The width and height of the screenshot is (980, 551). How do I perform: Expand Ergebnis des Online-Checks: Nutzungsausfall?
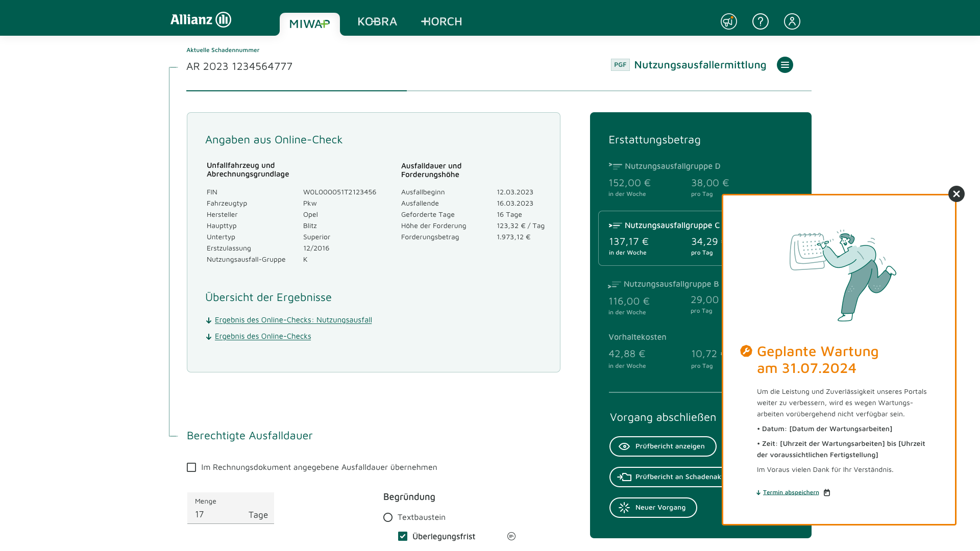[x=293, y=320]
